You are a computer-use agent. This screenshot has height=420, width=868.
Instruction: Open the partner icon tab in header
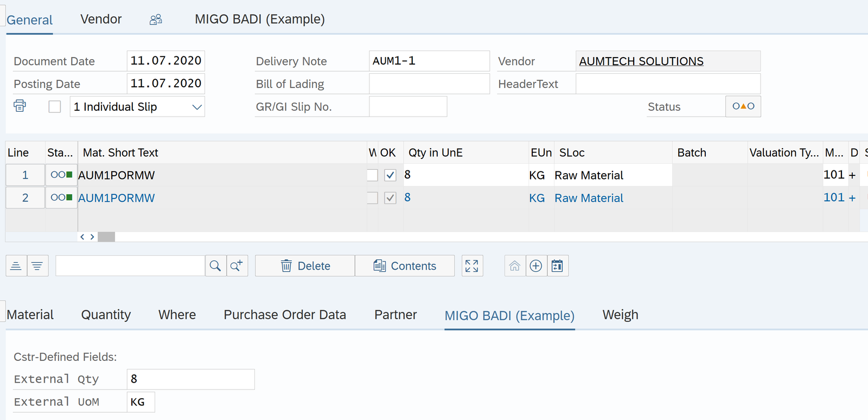click(156, 20)
